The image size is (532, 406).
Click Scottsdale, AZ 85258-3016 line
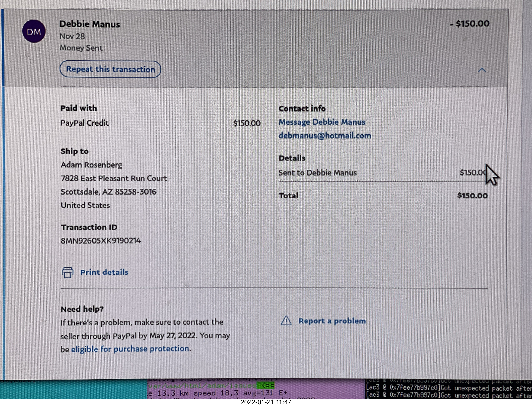(108, 192)
